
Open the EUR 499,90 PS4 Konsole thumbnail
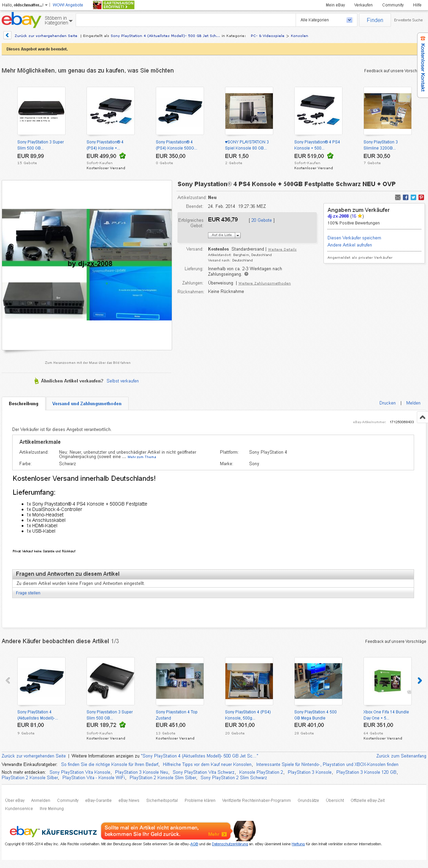pyautogui.click(x=111, y=111)
